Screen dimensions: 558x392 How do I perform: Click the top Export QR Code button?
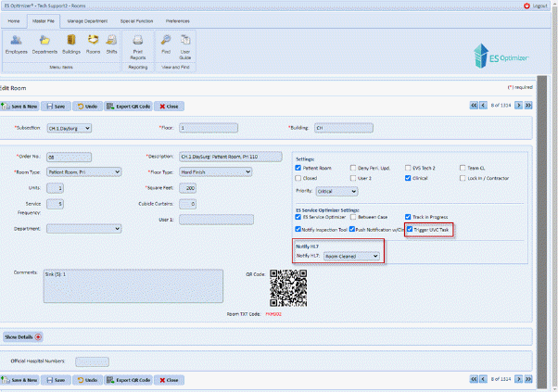coord(128,107)
